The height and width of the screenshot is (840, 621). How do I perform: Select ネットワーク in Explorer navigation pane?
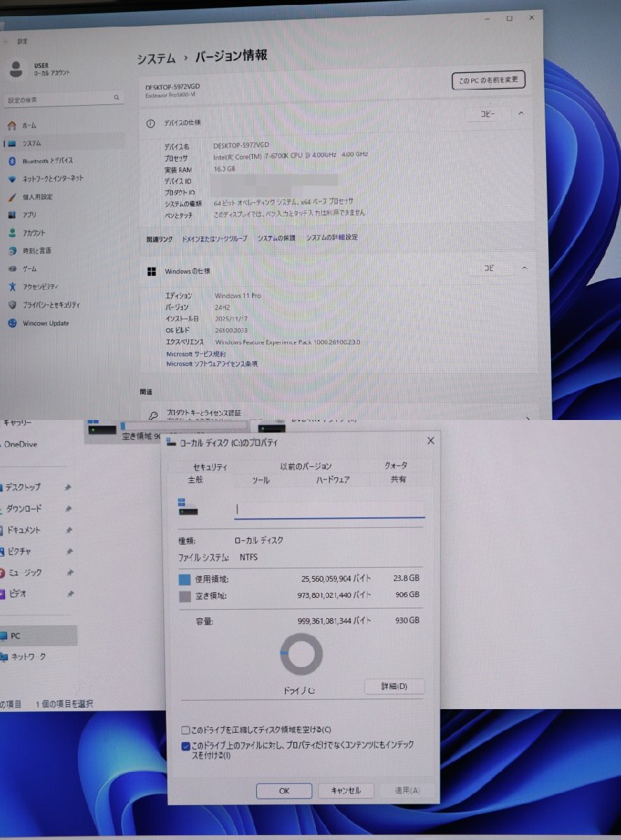[x=28, y=657]
